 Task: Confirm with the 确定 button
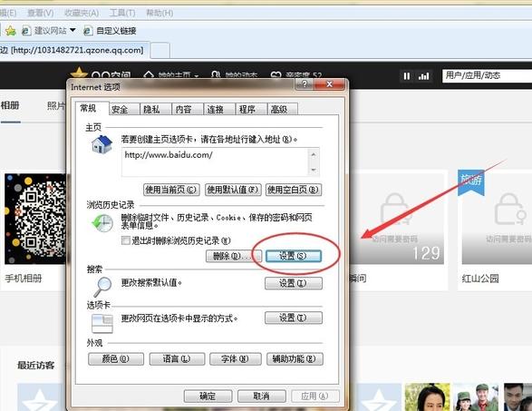click(x=208, y=396)
